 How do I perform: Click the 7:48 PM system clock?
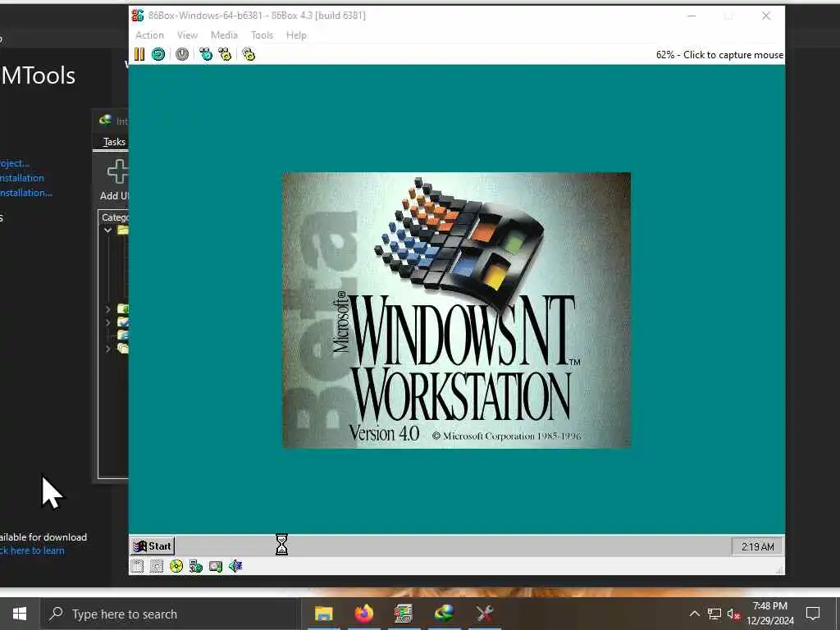pos(769,614)
